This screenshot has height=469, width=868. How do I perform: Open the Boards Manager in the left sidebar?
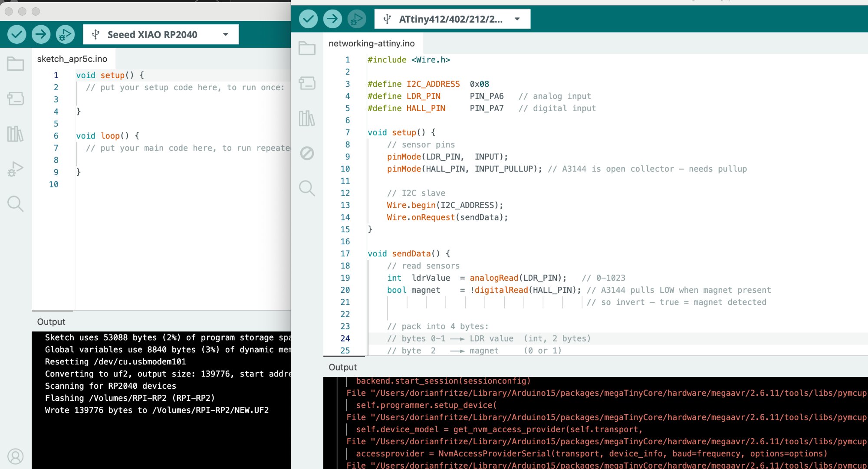click(x=15, y=98)
